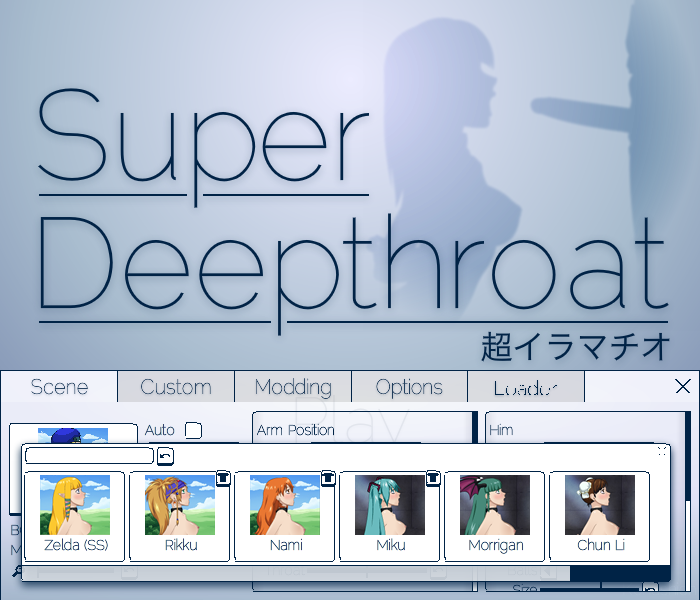This screenshot has width=700, height=600.
Task: Click the costume icon on Nami's card
Action: (x=327, y=479)
